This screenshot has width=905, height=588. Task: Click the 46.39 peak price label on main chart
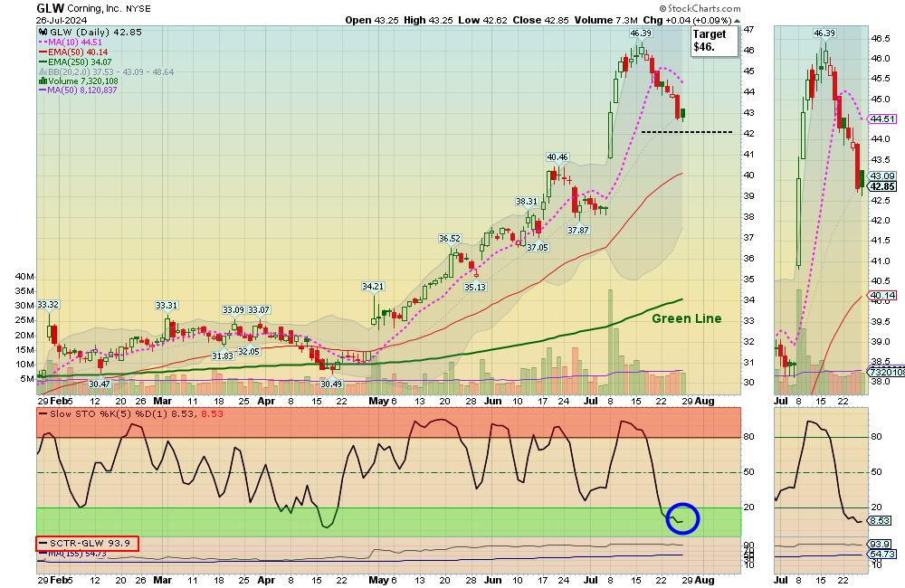641,33
